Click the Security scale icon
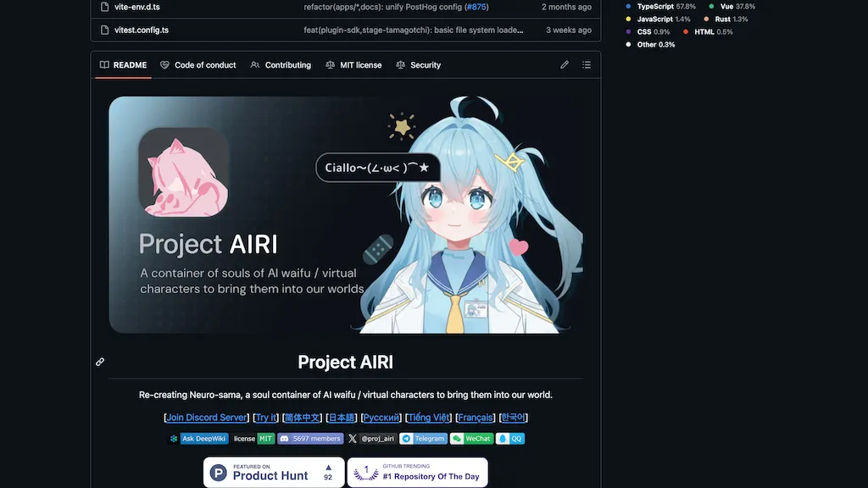The width and height of the screenshot is (868, 488). (x=400, y=64)
